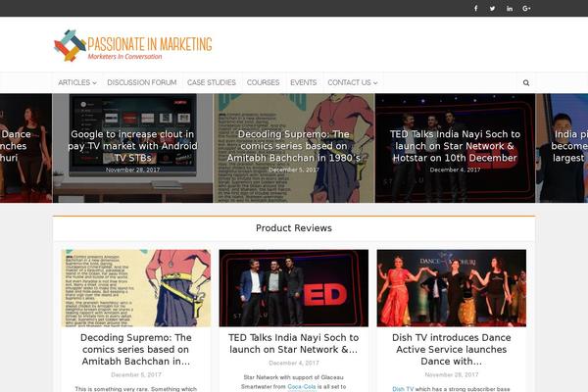Open partially visible Dance slide on left

pyautogui.click(x=25, y=148)
